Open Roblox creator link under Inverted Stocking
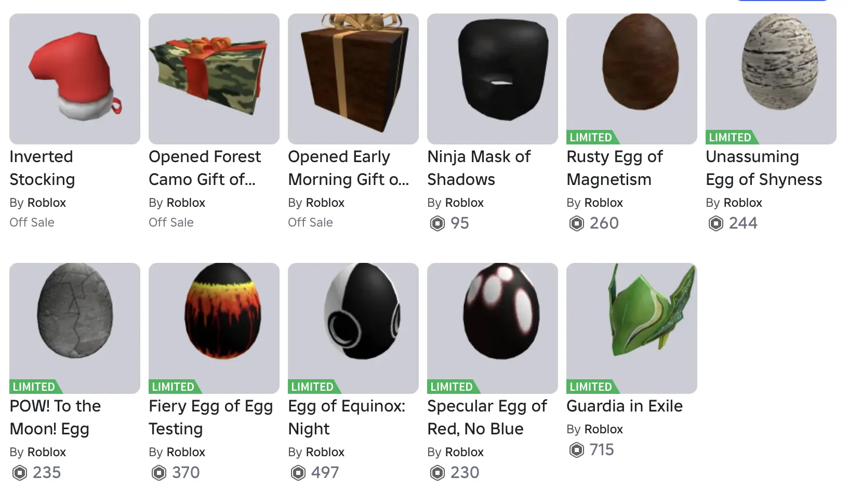This screenshot has width=848, height=504. [x=46, y=203]
